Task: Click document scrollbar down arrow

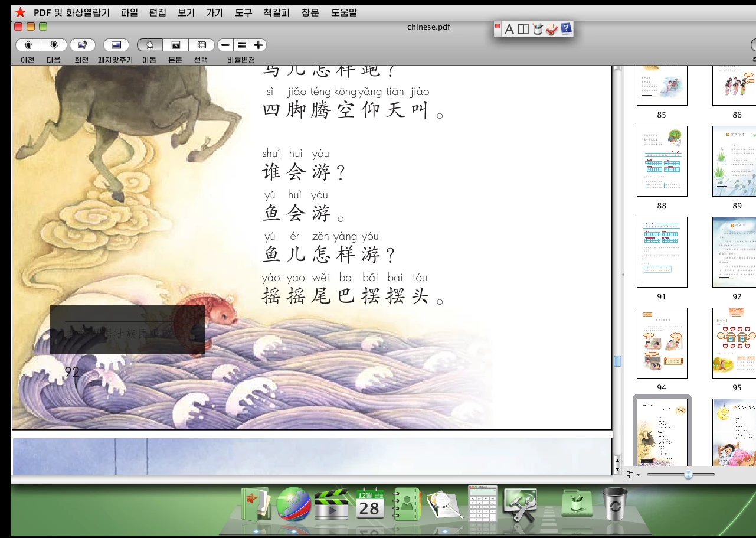Action: point(617,469)
